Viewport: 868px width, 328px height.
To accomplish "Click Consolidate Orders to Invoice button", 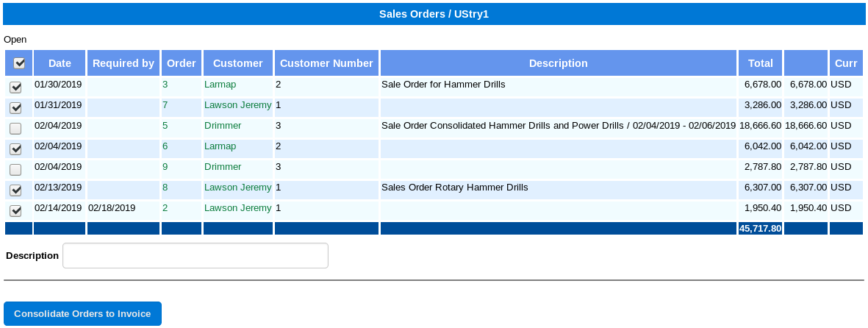I will pos(82,313).
